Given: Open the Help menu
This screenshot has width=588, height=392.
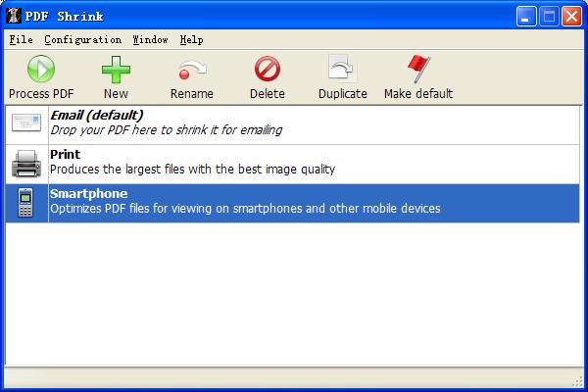Looking at the screenshot, I should click(192, 39).
